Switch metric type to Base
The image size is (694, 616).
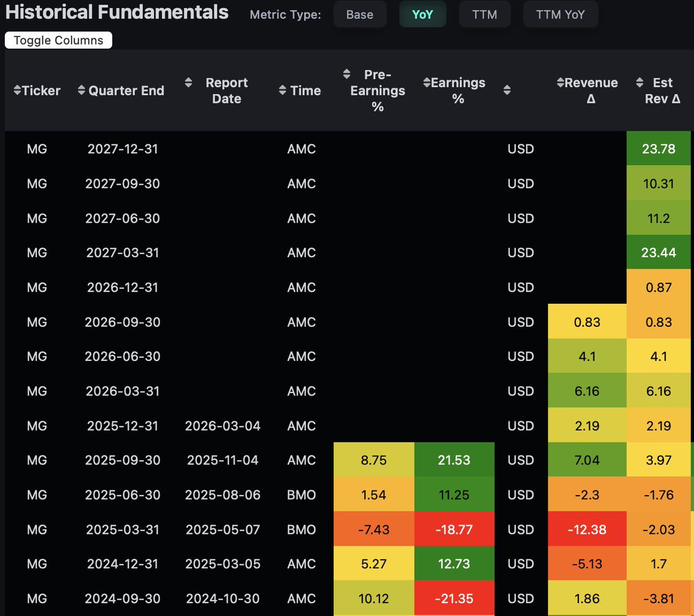[360, 14]
